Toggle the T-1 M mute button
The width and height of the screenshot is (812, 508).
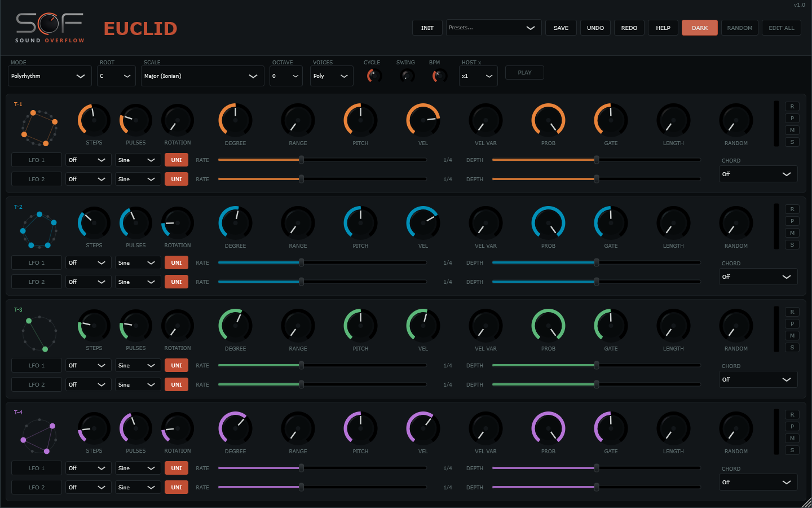click(x=792, y=130)
